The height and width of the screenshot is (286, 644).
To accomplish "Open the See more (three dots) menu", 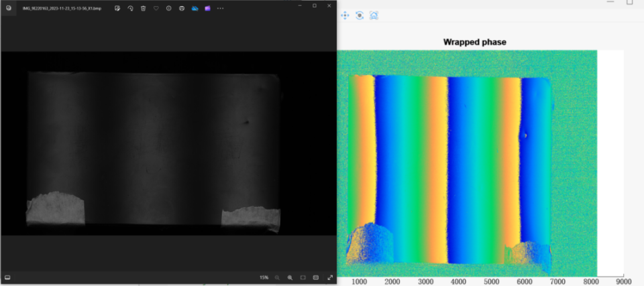I will [x=221, y=8].
